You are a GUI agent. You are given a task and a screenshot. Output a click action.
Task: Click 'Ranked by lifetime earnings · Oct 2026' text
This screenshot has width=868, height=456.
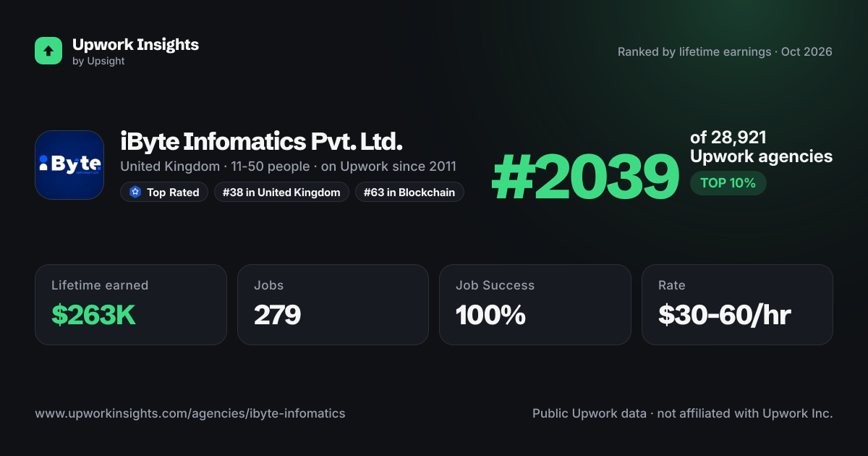pyautogui.click(x=725, y=52)
